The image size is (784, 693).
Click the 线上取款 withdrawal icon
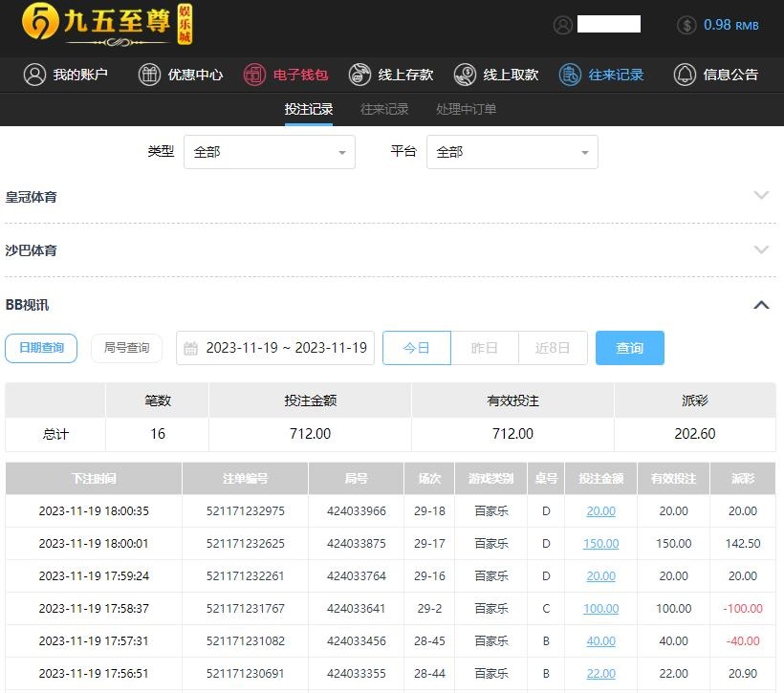pos(465,75)
